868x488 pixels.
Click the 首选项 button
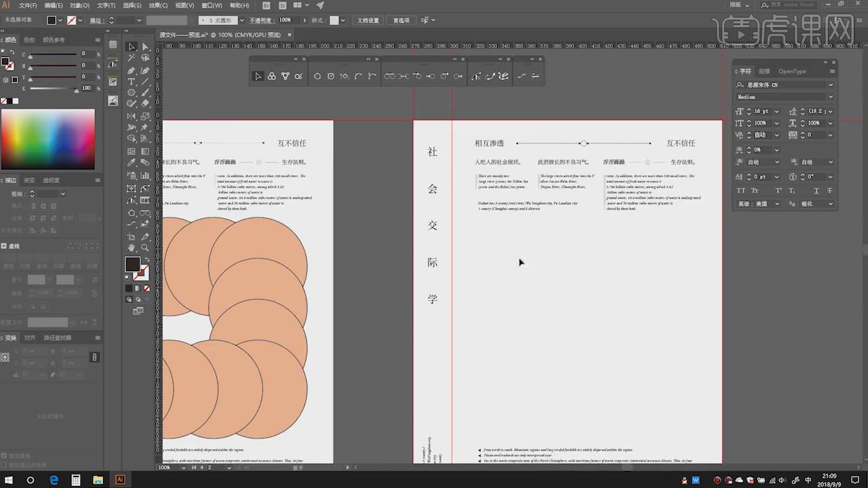tap(401, 20)
